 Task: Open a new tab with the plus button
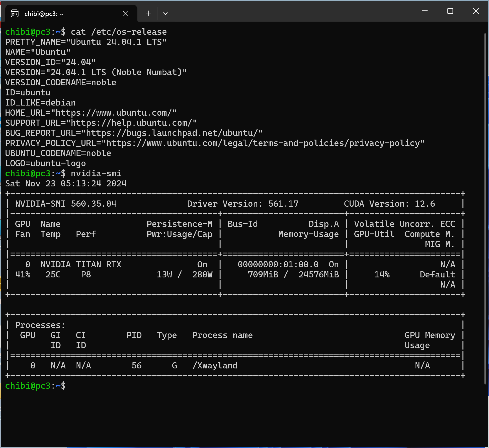148,13
